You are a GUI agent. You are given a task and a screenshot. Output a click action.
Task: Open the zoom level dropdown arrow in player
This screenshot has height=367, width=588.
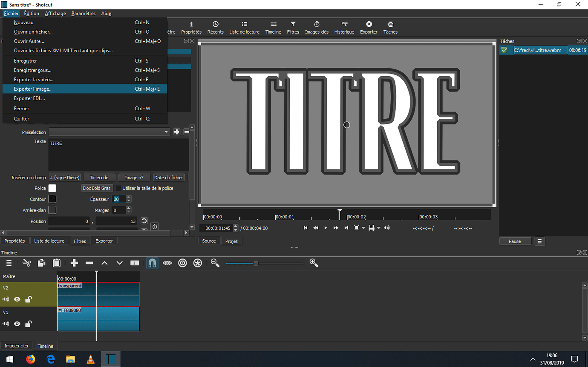[x=363, y=228]
